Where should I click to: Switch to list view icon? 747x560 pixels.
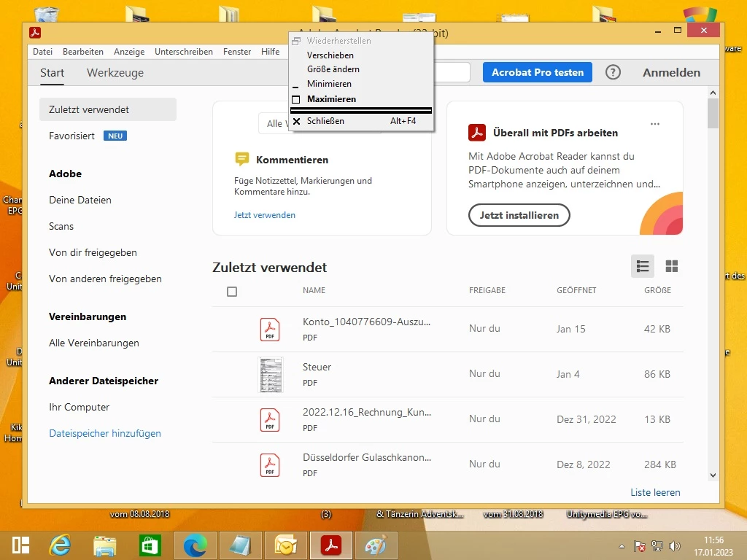[642, 266]
